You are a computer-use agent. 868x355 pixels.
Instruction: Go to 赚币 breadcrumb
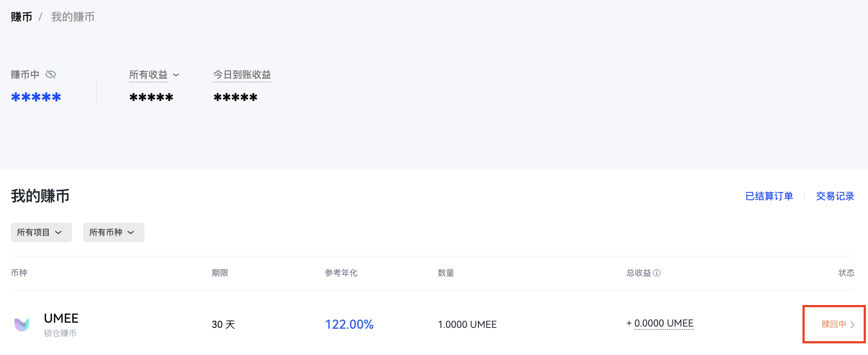click(x=22, y=17)
